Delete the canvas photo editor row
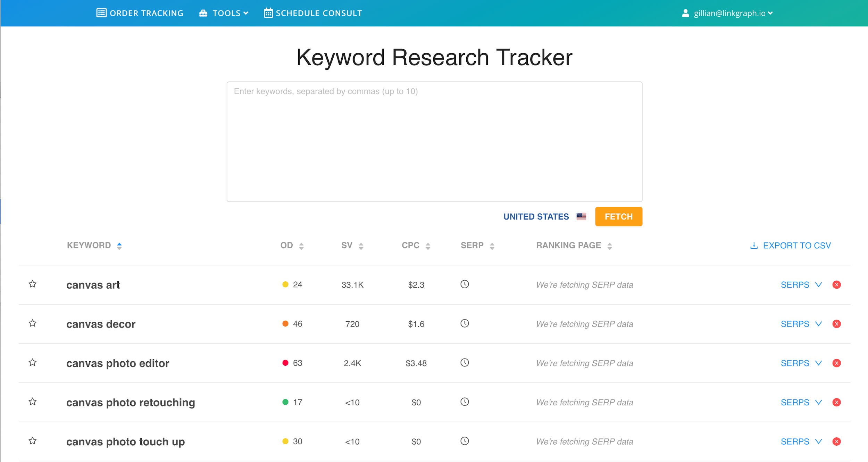The image size is (868, 462). click(837, 363)
